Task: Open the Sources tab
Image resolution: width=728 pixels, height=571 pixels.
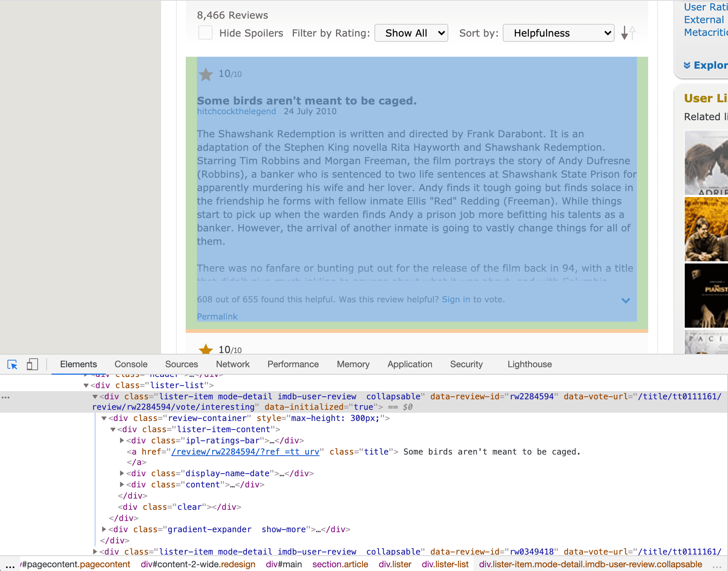Action: (182, 364)
